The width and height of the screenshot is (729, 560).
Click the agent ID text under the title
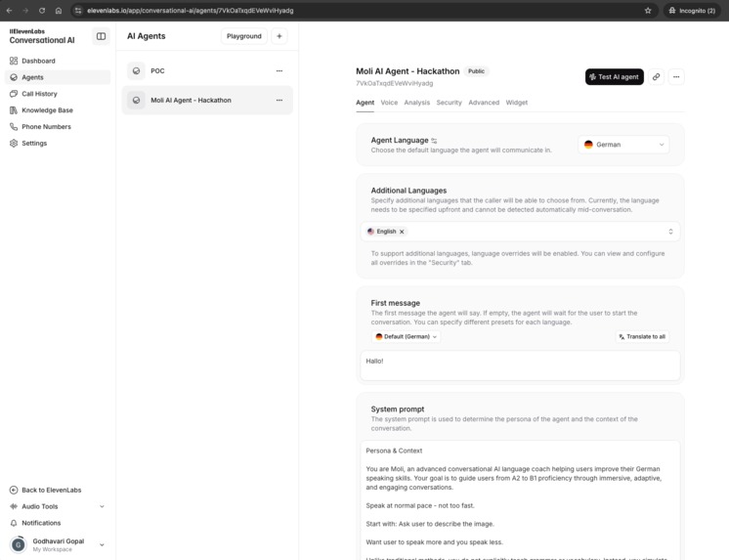[x=394, y=83]
